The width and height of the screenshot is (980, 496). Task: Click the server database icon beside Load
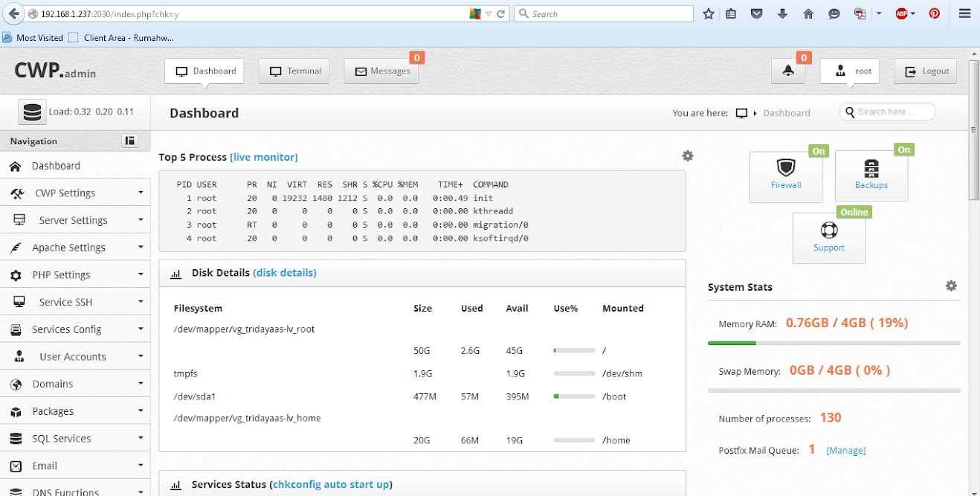pos(32,112)
